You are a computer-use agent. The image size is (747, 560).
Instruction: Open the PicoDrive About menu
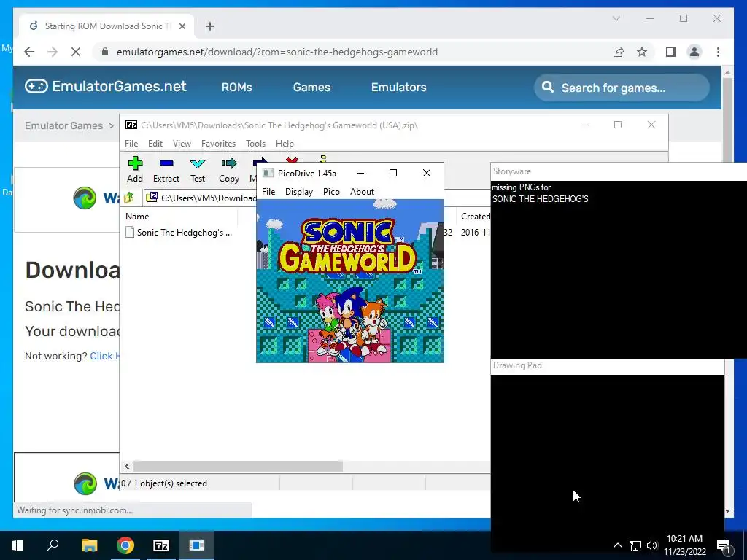(x=362, y=192)
